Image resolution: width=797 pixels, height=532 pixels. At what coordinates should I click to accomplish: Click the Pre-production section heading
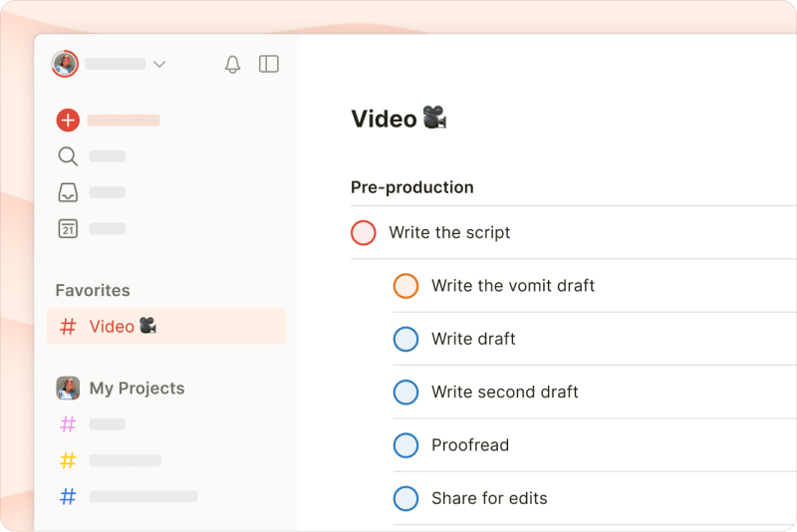pyautogui.click(x=412, y=187)
